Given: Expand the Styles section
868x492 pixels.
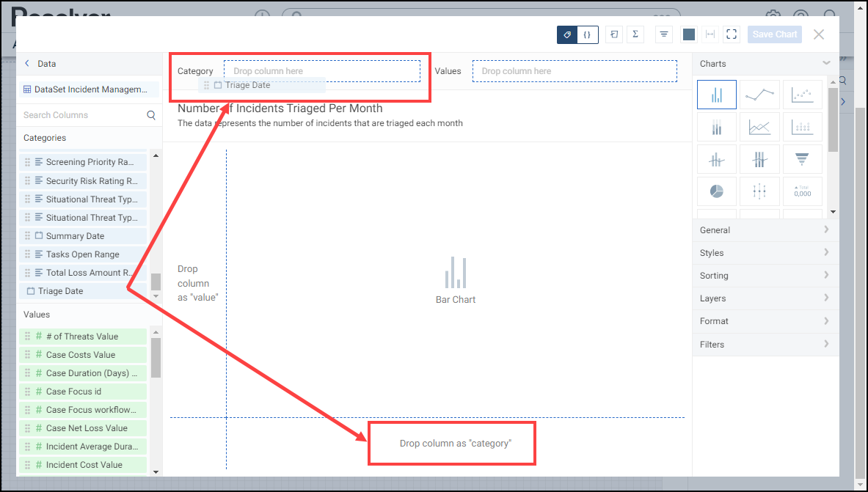Looking at the screenshot, I should pyautogui.click(x=765, y=253).
